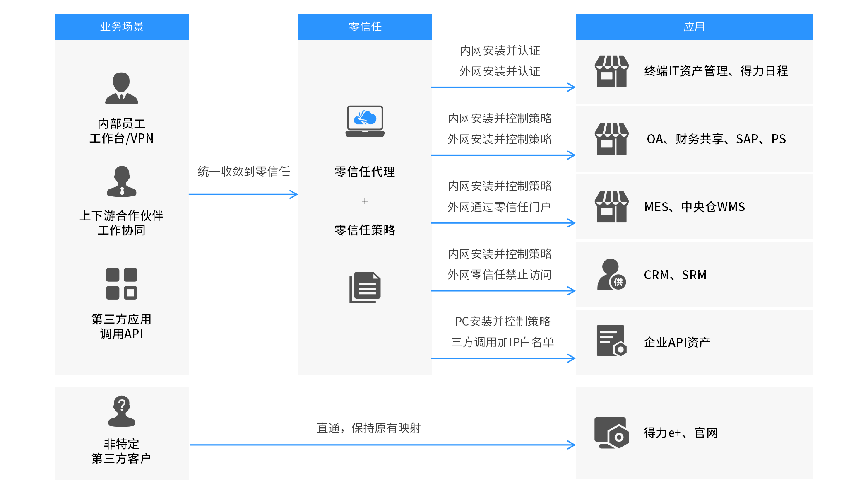Image resolution: width=868 pixels, height=503 pixels.
Task: Click the unknown third-party customer question-mark icon
Action: click(121, 411)
